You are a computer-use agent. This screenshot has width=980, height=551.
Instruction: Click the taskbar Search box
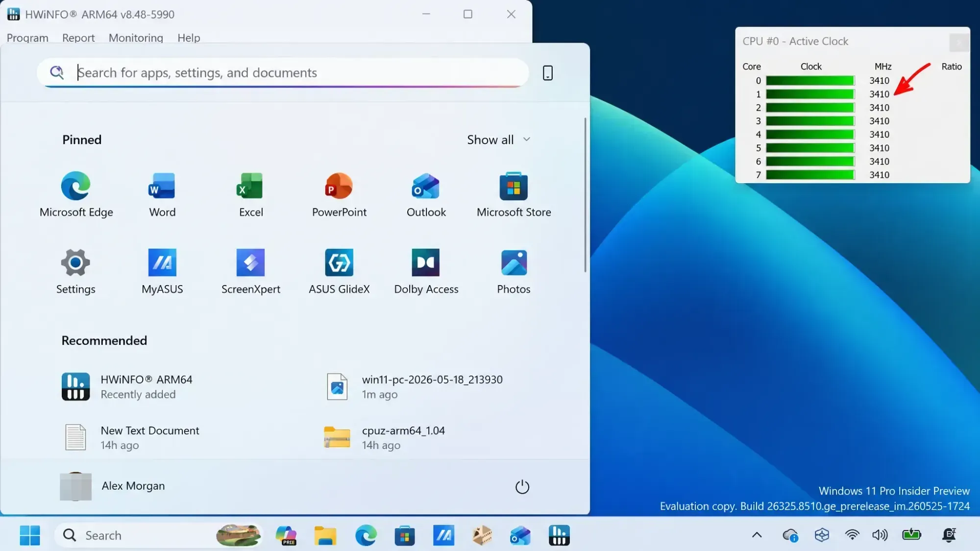tap(158, 535)
